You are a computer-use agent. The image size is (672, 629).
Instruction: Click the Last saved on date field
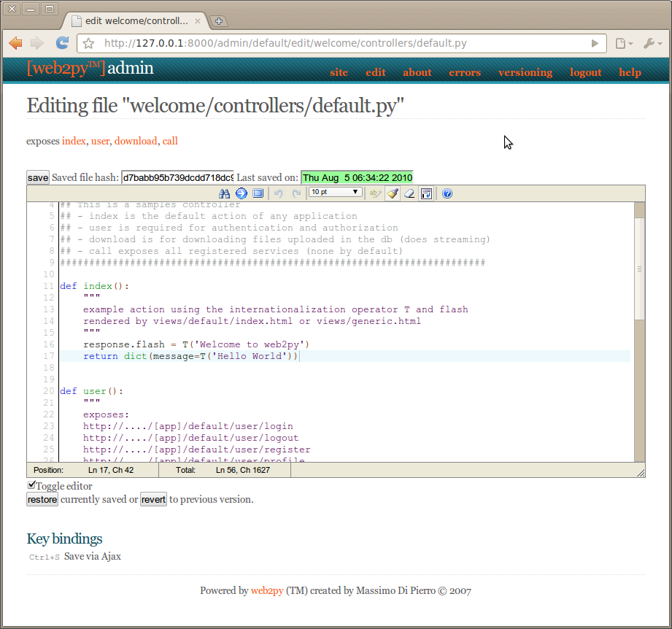pyautogui.click(x=357, y=177)
